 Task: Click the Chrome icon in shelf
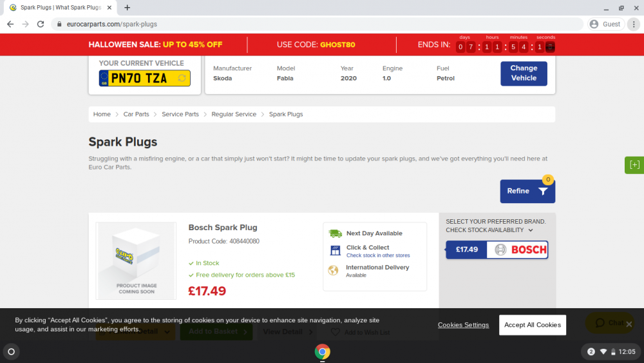click(323, 351)
